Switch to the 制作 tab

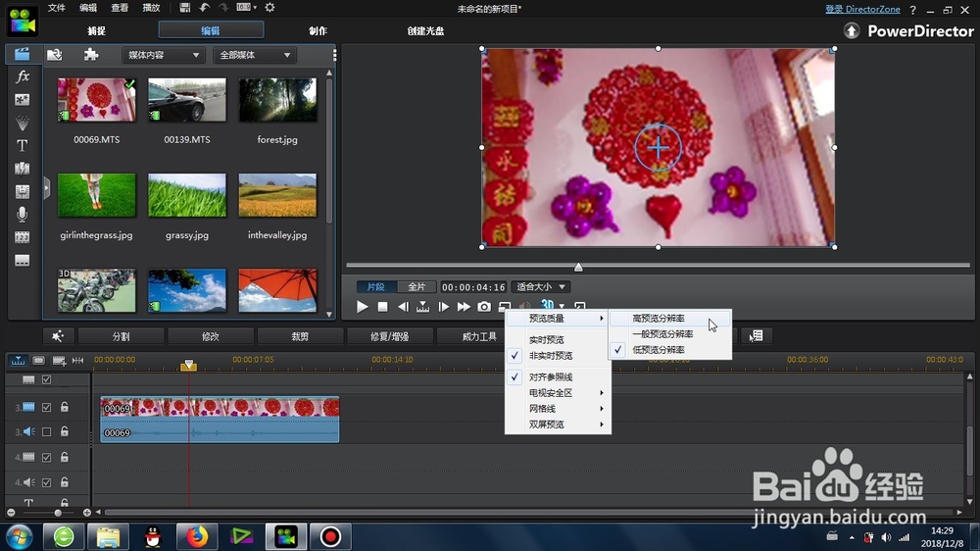point(318,30)
